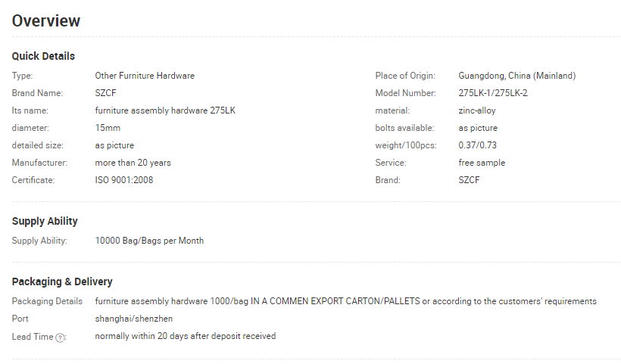Click the 15mm diameter value
The image size is (621, 364).
(108, 128)
